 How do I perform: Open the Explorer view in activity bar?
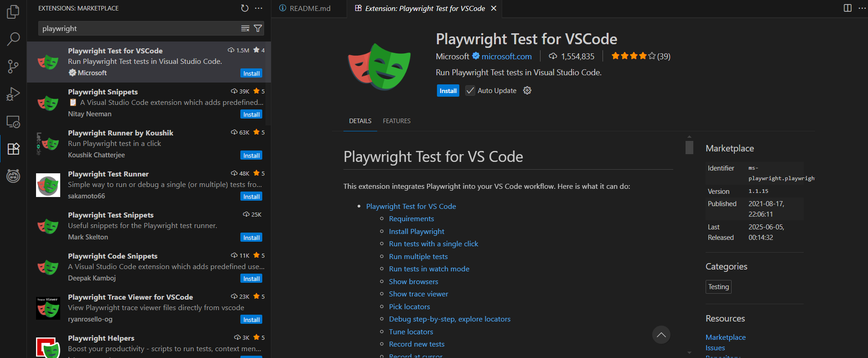[x=13, y=12]
